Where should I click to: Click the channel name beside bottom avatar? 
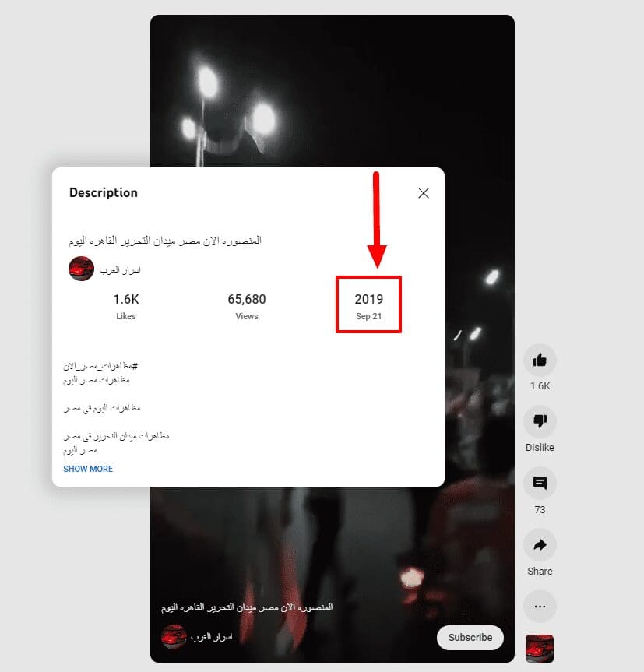pyautogui.click(x=211, y=637)
